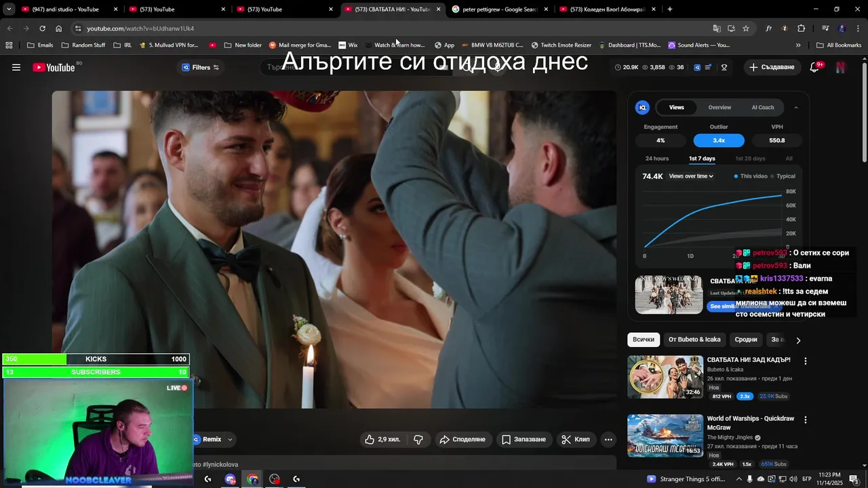The height and width of the screenshot is (488, 868).
Task: Open the Chrome apps grid
Action: [9, 45]
